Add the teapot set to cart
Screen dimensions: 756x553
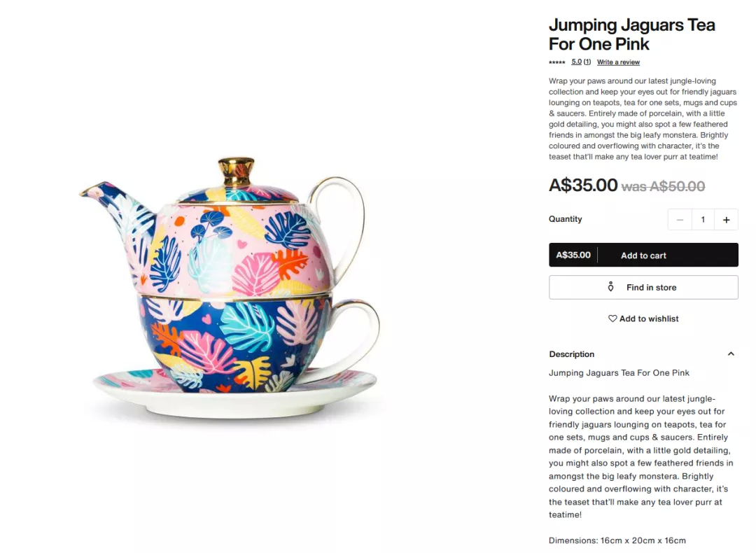(643, 255)
